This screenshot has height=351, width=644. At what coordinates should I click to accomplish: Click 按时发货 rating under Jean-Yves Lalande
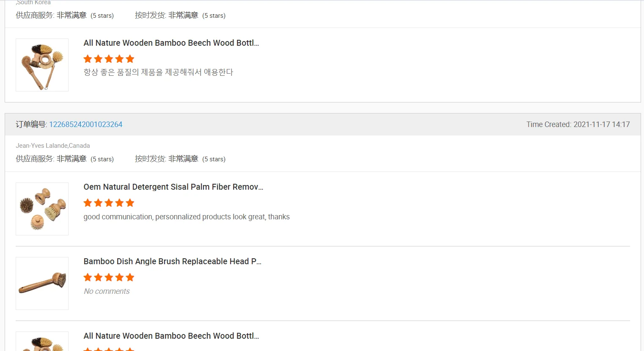coord(180,159)
